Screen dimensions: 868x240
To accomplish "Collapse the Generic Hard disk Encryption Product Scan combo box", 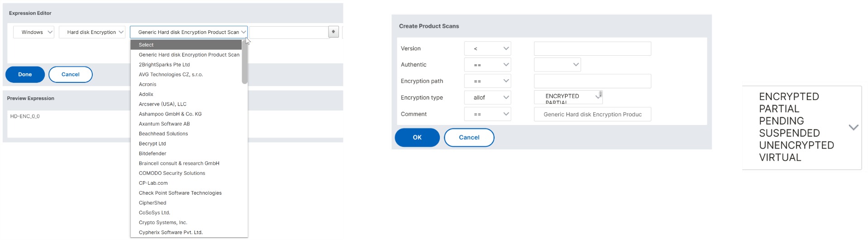I will click(x=189, y=32).
